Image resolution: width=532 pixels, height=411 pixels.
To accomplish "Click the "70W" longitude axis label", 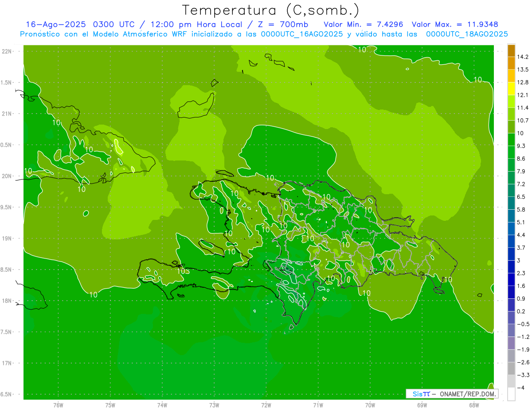I will coord(370,405).
